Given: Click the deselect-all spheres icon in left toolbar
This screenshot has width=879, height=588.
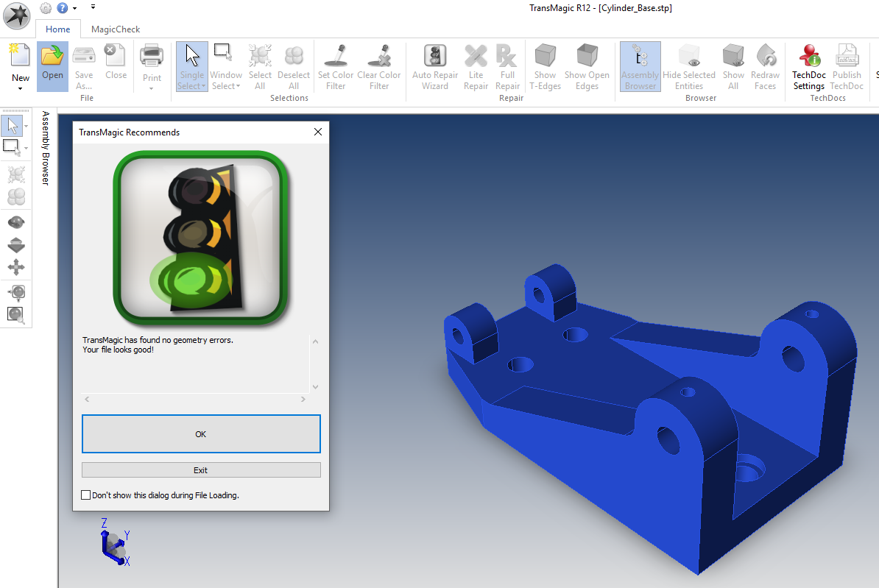Looking at the screenshot, I should point(15,196).
